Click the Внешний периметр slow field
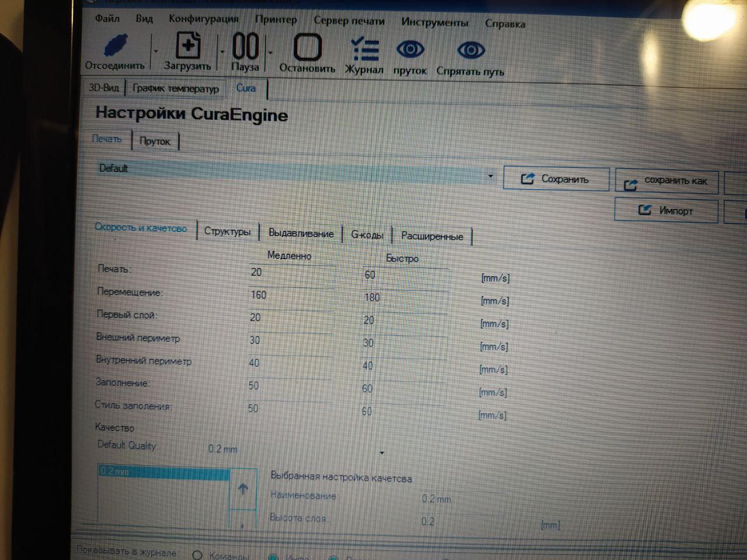Viewport: 747px width, 560px height. [x=290, y=341]
